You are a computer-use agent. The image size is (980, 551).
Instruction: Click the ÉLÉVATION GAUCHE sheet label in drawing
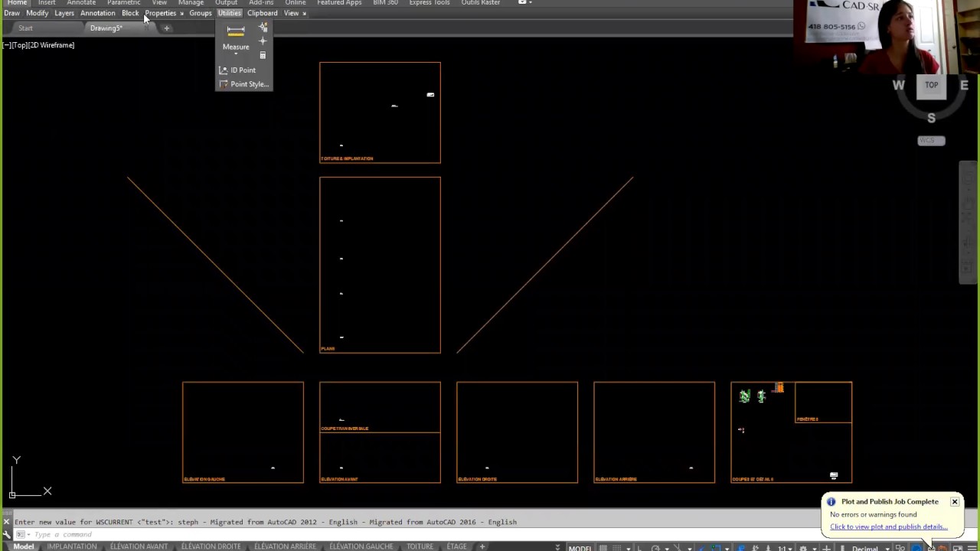[204, 479]
